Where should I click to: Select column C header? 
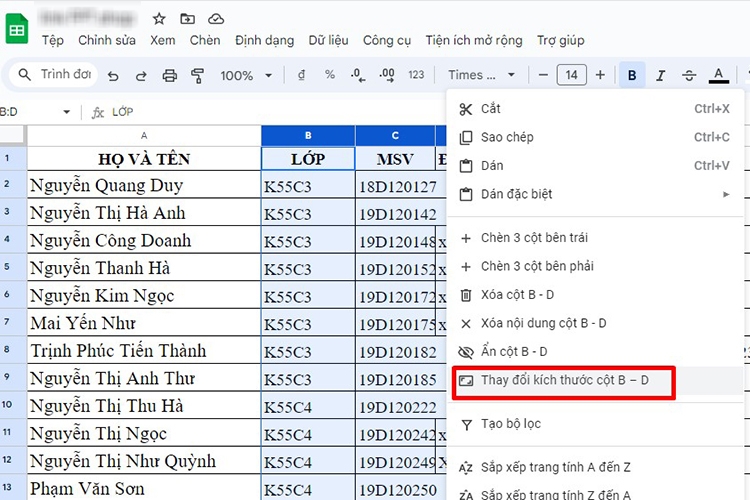pos(395,136)
